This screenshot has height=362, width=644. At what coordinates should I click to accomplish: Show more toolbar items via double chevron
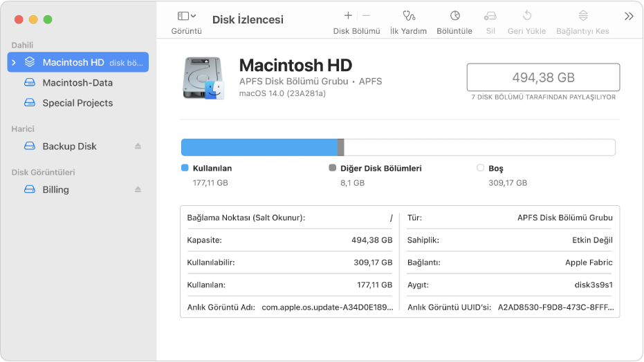point(629,17)
